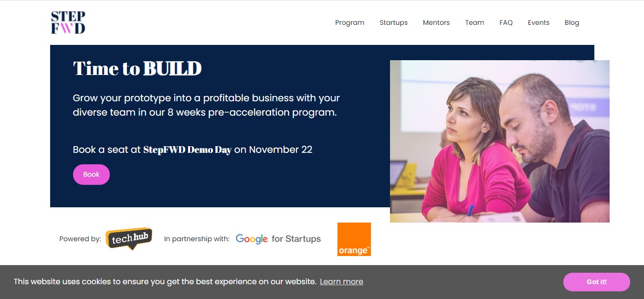Viewport: 644px width, 299px height.
Task: Go to the Blog page
Action: point(572,22)
